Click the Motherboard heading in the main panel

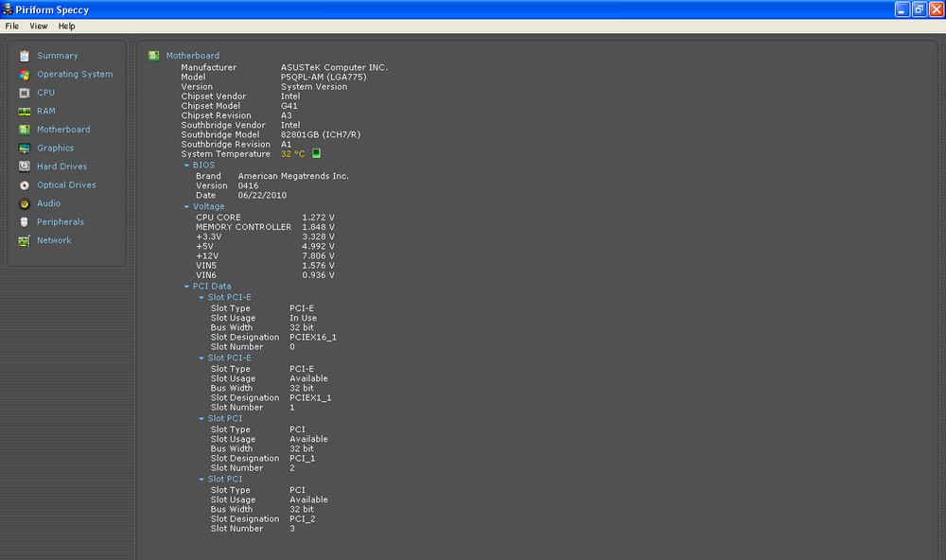pyautogui.click(x=193, y=56)
